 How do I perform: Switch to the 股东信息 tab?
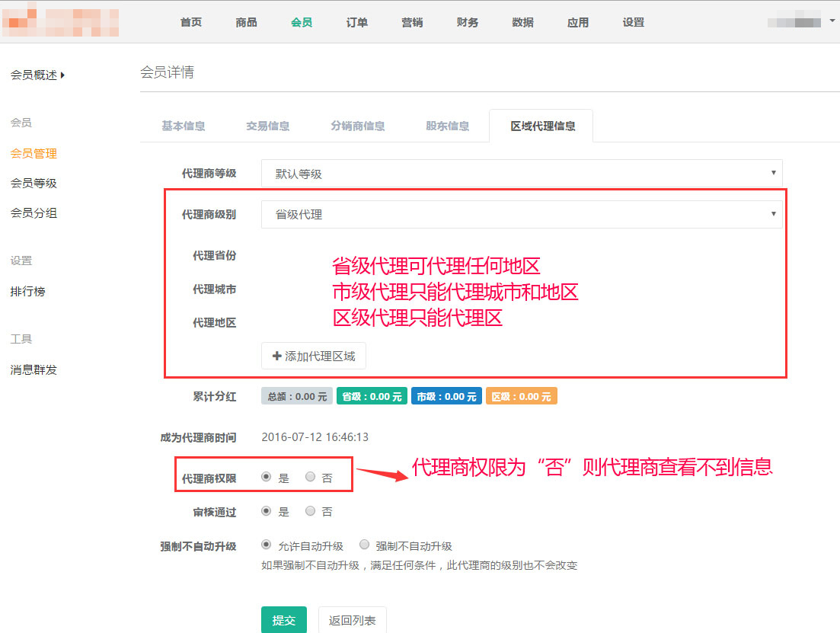point(448,126)
